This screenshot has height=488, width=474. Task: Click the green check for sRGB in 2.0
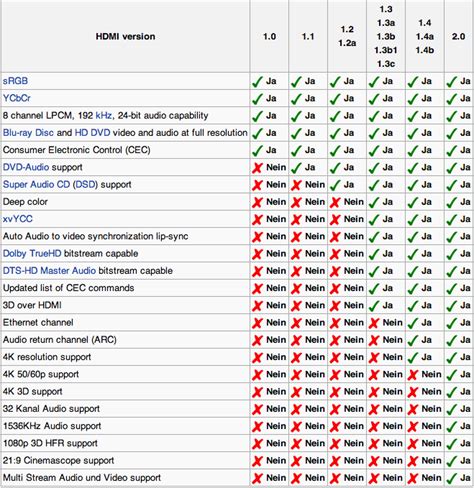point(451,81)
